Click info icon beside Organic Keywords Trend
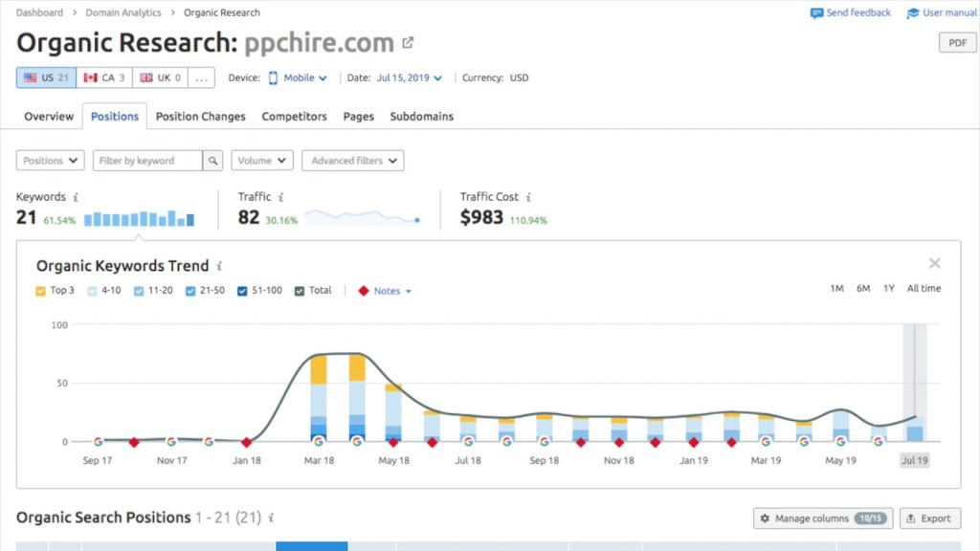The image size is (980, 551). 219,266
